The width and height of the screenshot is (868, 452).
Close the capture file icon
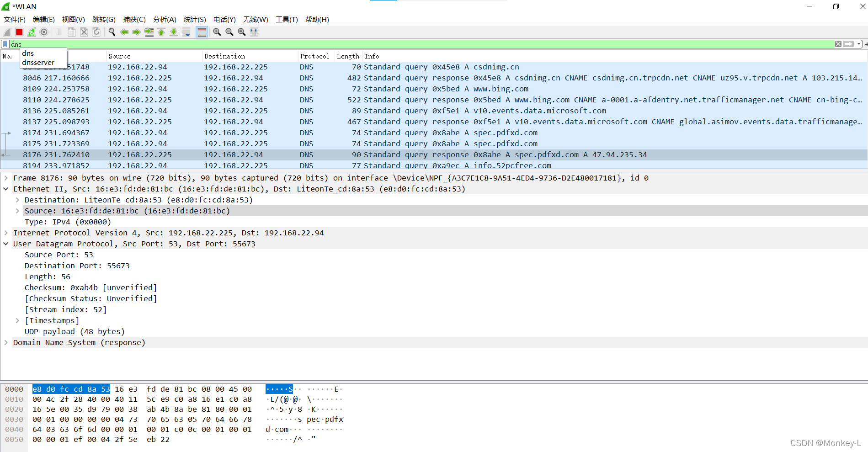(x=84, y=32)
